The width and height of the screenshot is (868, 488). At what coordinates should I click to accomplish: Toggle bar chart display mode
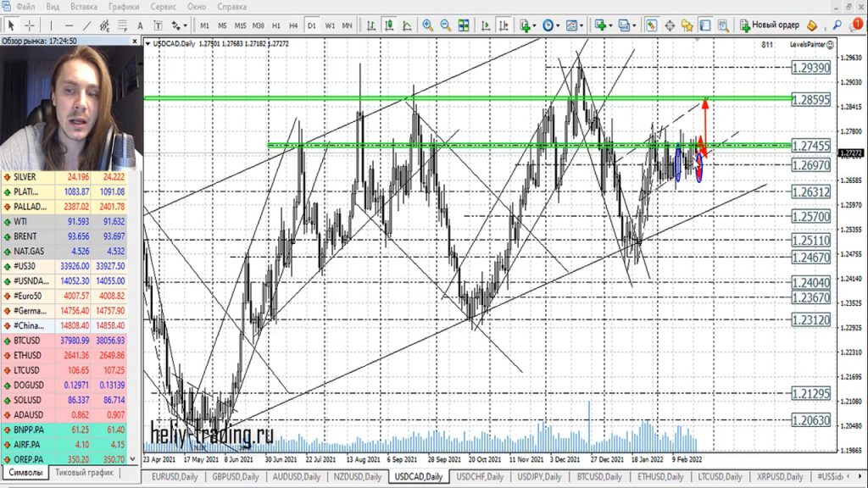tap(370, 25)
